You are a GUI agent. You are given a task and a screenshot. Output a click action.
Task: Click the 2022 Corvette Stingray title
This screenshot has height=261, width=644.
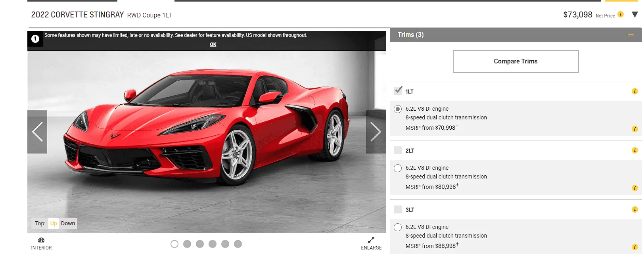point(77,15)
